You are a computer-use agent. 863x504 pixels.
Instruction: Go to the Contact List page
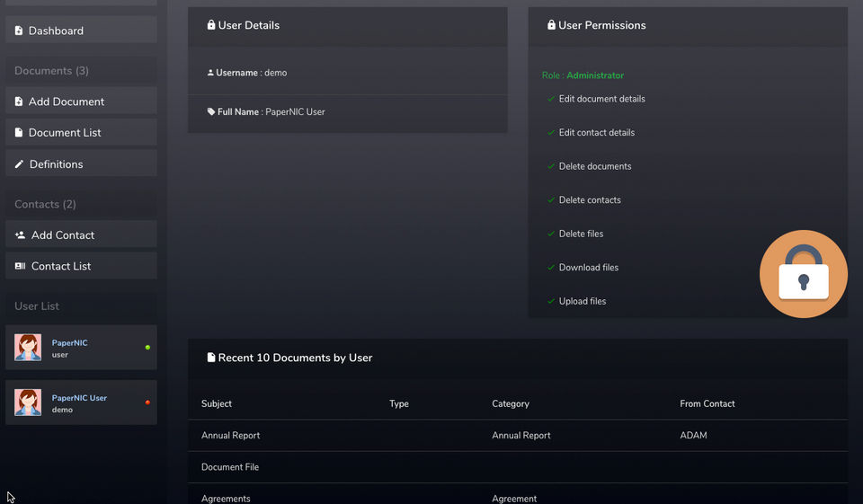pyautogui.click(x=61, y=267)
